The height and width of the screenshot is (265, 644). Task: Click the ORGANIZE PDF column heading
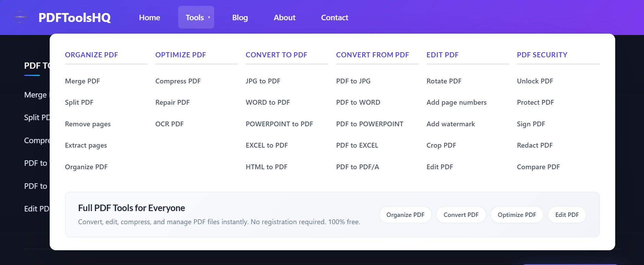[92, 55]
